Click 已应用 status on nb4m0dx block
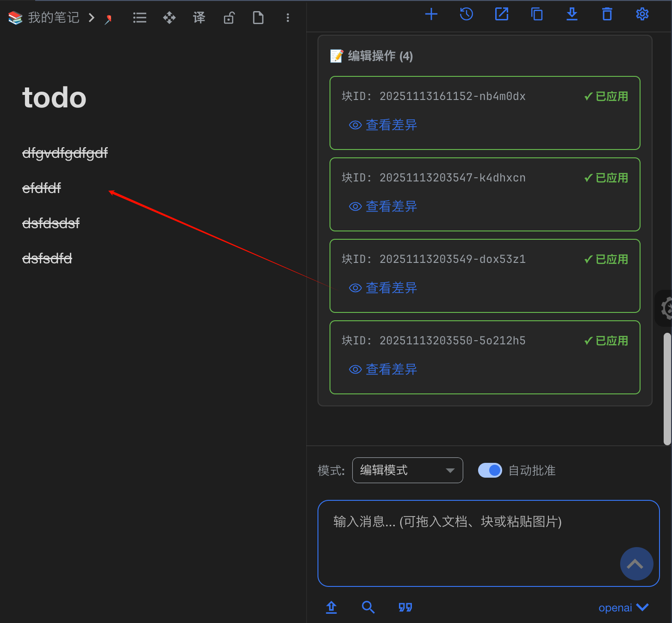This screenshot has width=672, height=623. point(606,96)
